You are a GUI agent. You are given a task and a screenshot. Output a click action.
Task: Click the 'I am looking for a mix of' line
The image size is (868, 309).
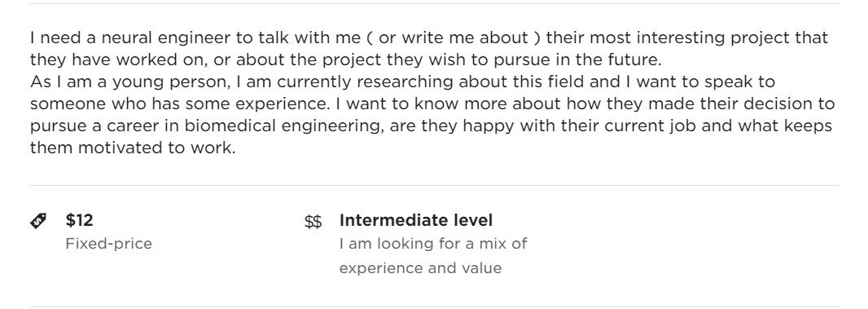pos(433,244)
